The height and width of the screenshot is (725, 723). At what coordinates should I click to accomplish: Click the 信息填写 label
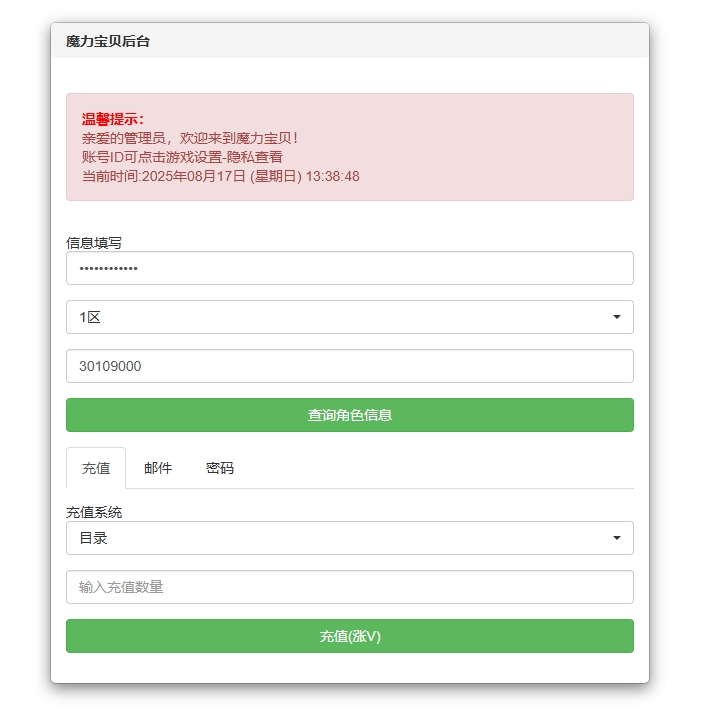[x=94, y=243]
